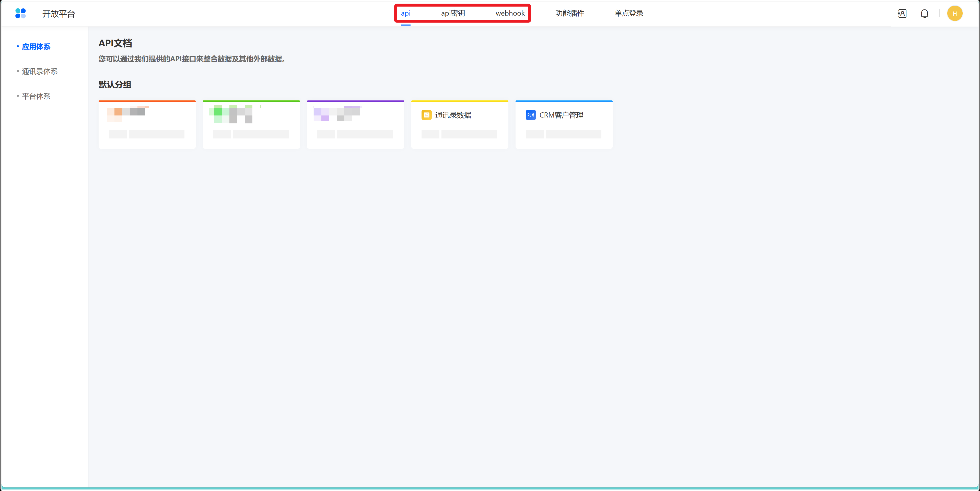Switch to the api tab
Viewport: 980px width, 491px height.
point(405,13)
